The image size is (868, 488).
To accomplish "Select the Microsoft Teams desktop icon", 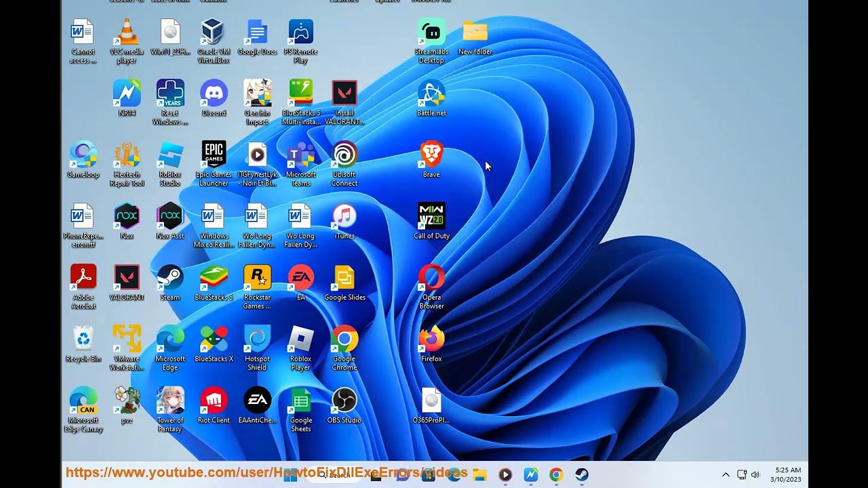I will point(300,165).
